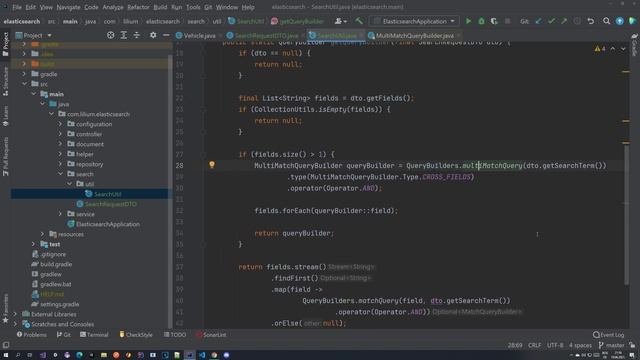Open the Problems tool window
The height and width of the screenshot is (360, 640).
click(32, 335)
